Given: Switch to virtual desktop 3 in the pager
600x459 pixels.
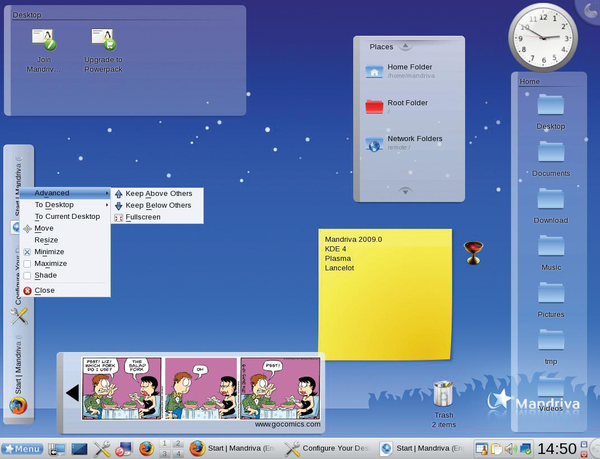Looking at the screenshot, I should coord(165,454).
